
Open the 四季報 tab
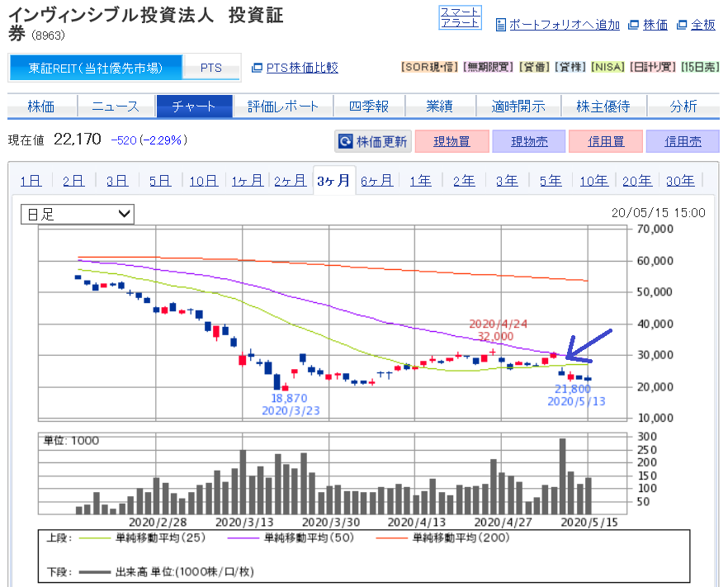(369, 107)
